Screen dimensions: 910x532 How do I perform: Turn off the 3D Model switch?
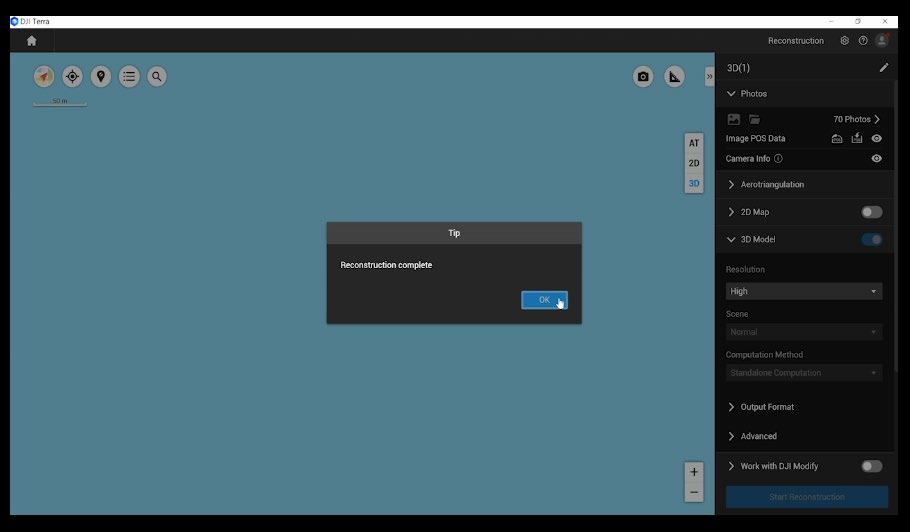871,239
